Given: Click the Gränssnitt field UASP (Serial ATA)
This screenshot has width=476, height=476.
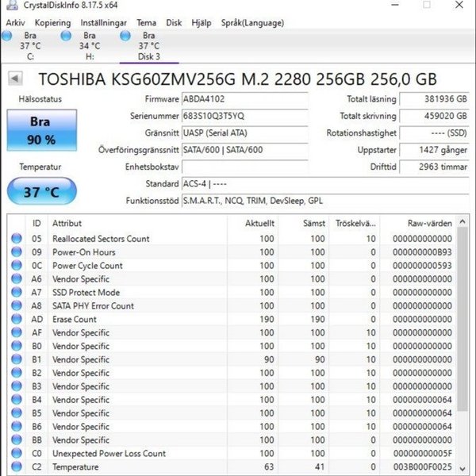Looking at the screenshot, I should [x=244, y=133].
